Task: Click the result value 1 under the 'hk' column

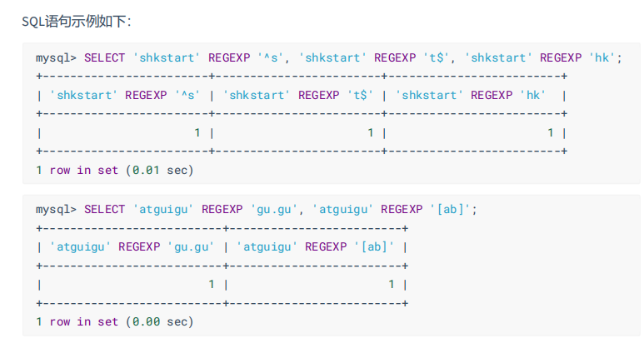Action: coord(551,132)
